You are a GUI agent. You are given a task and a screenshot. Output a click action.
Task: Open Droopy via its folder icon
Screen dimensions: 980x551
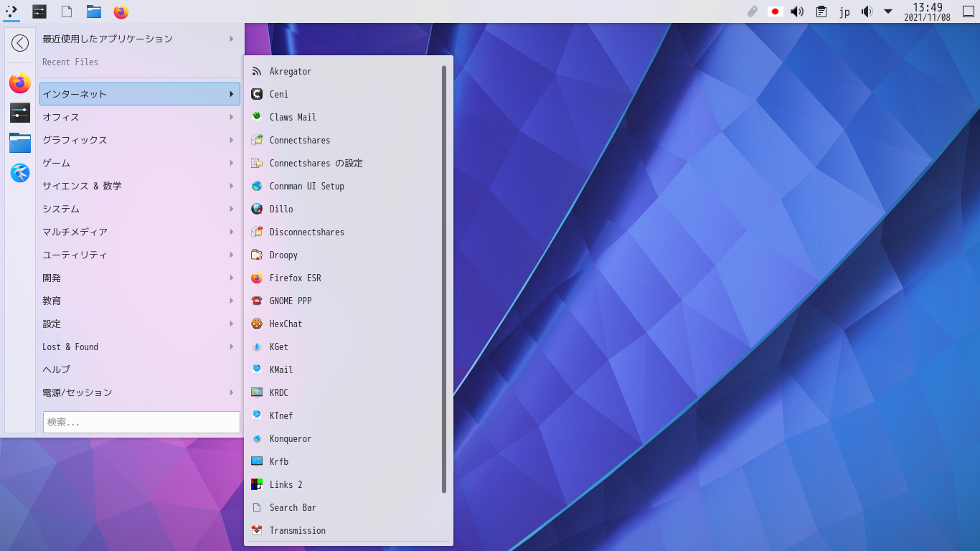click(x=257, y=255)
